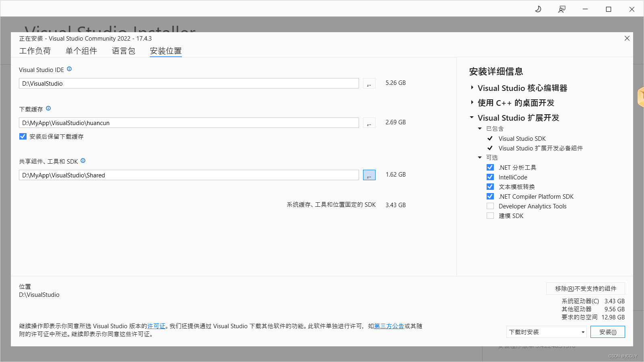Uncheck .NET Compiler Platform SDK option
The width and height of the screenshot is (644, 362).
click(490, 196)
